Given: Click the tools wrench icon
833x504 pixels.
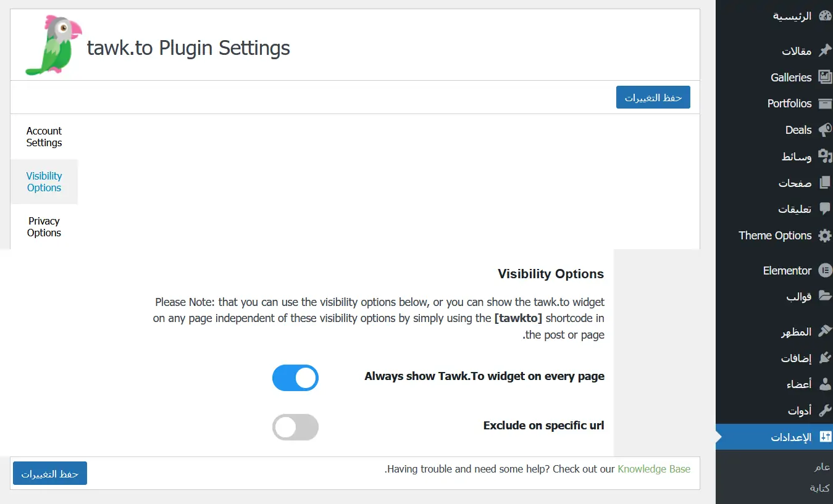Looking at the screenshot, I should click(x=825, y=411).
